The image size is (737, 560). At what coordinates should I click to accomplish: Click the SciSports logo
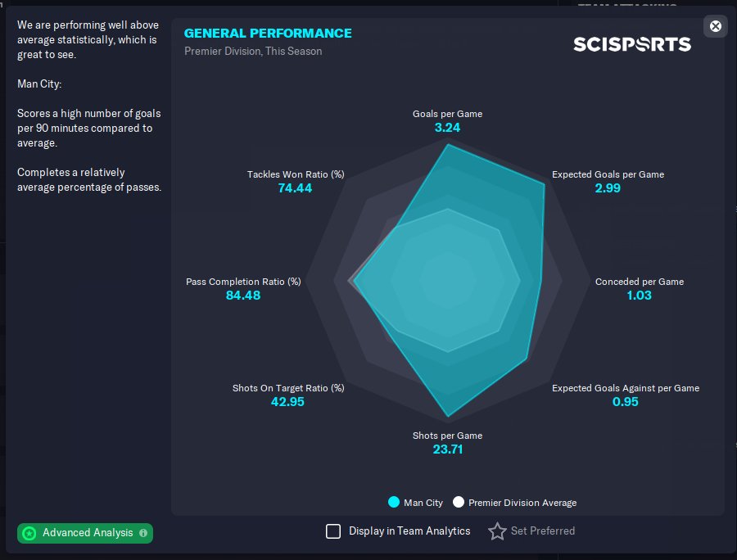[632, 44]
